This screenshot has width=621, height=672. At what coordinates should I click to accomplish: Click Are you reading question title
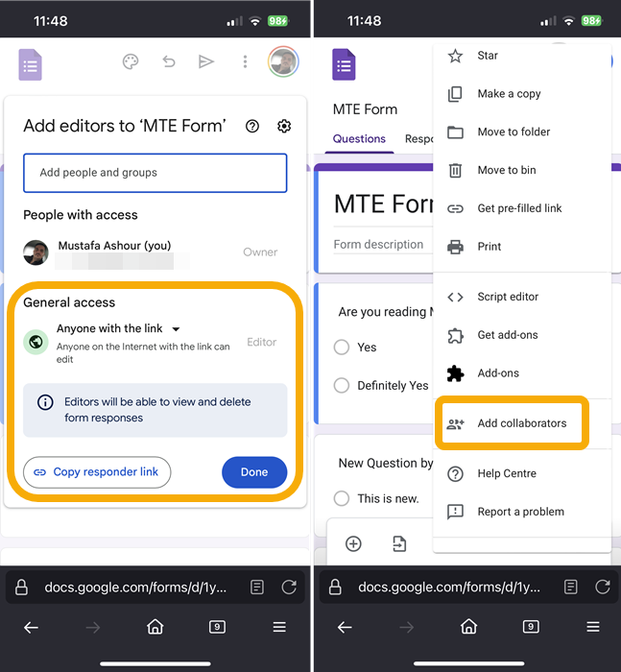click(385, 312)
